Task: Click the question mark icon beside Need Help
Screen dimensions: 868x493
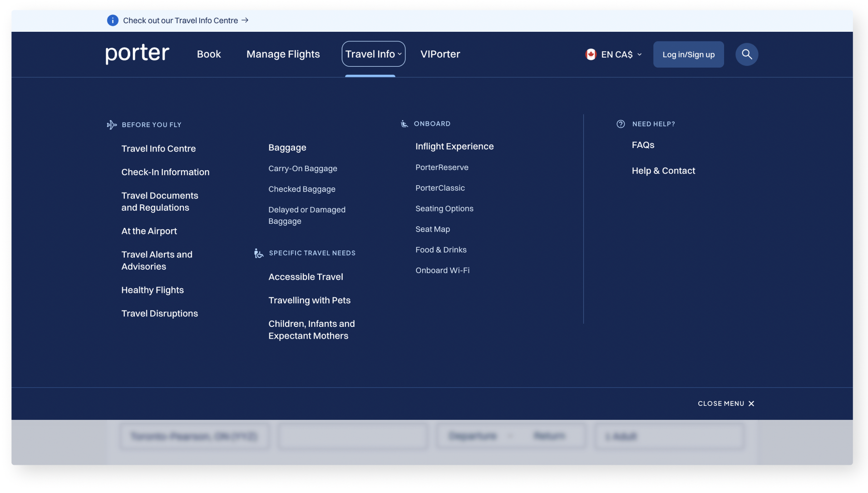Action: (621, 124)
